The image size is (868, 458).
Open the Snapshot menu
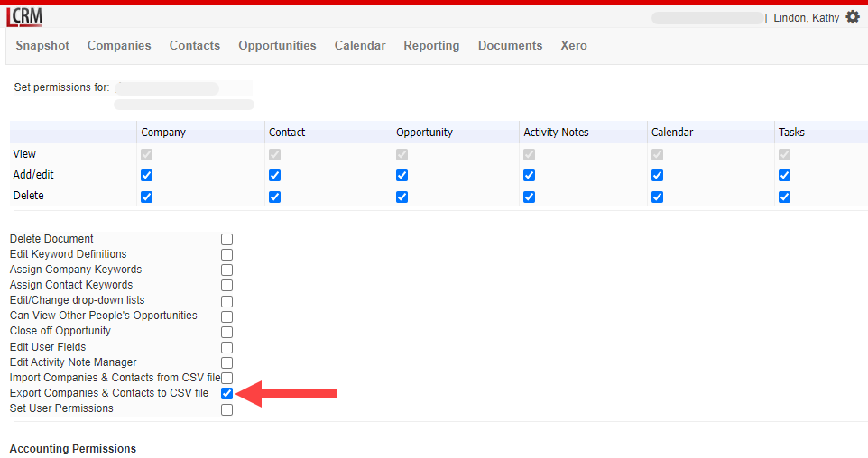(42, 45)
